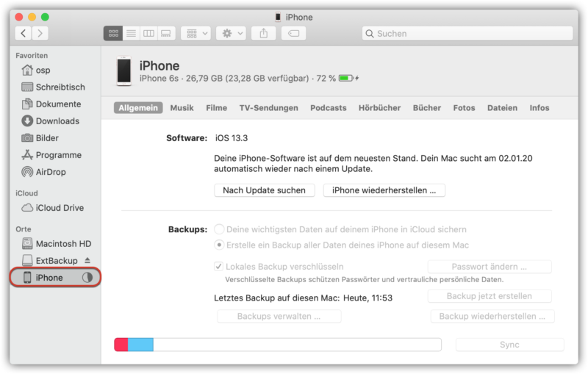Click the iPhone icon in the title bar
This screenshot has height=374, width=588.
[x=278, y=17]
